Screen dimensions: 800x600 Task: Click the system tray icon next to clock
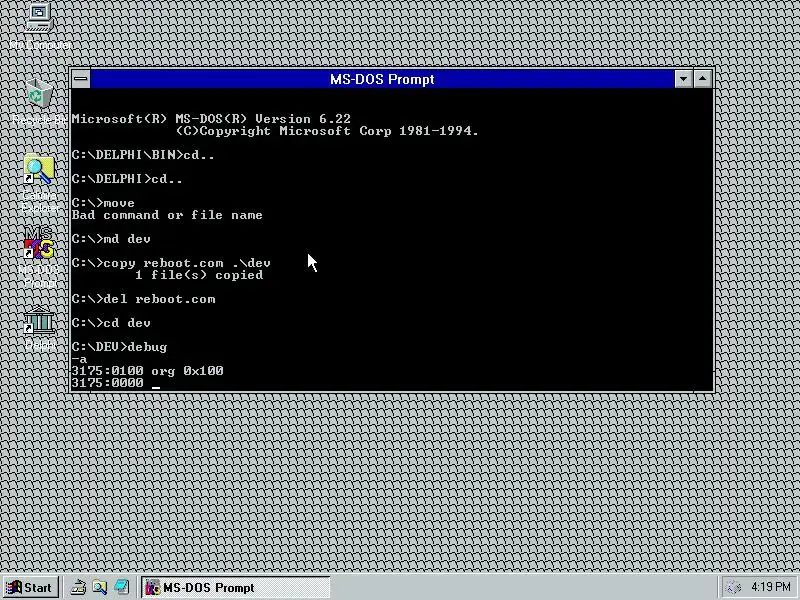coord(733,587)
